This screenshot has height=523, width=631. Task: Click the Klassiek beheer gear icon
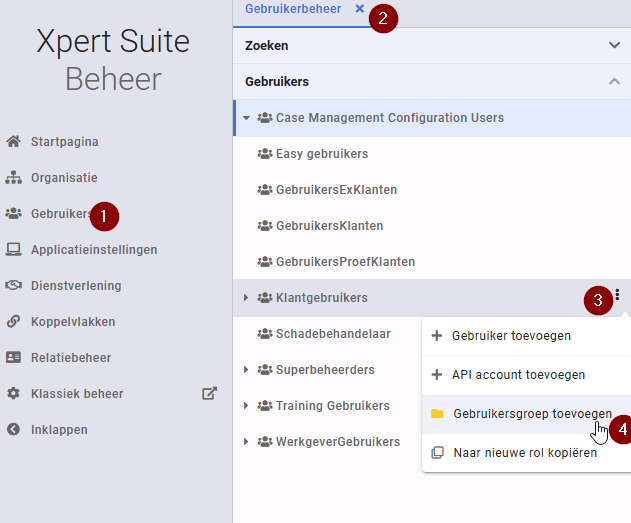[13, 393]
